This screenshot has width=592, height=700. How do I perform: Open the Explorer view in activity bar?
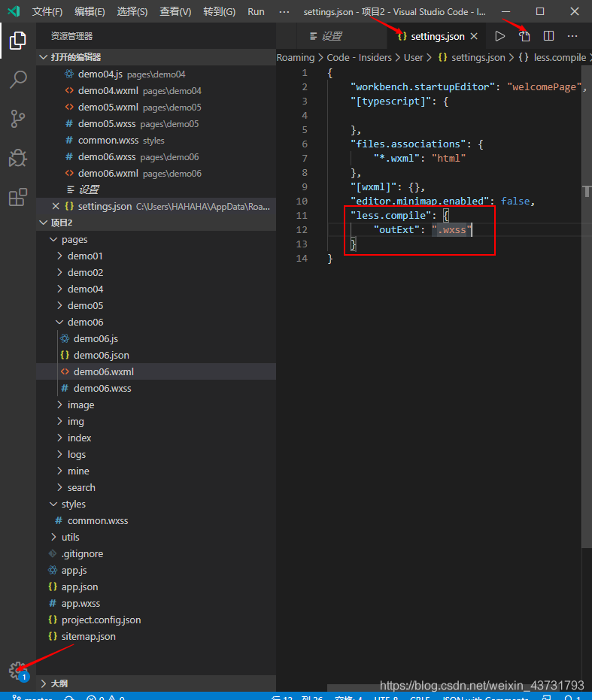[18, 41]
